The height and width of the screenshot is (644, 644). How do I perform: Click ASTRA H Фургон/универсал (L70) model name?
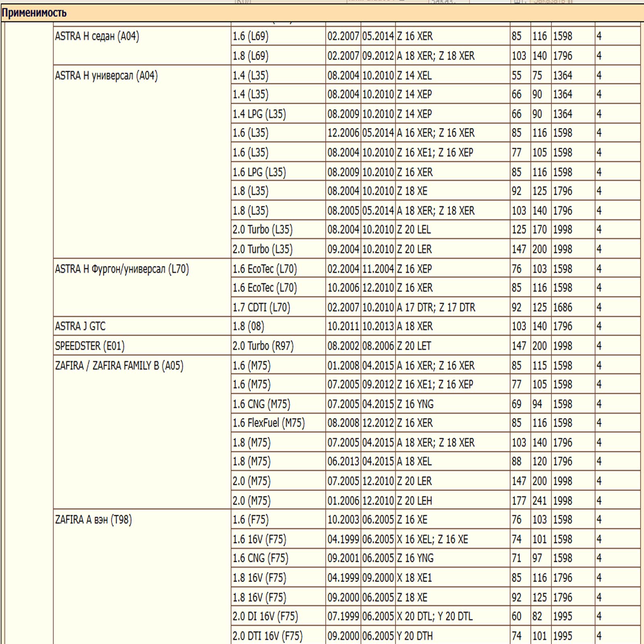tap(122, 268)
